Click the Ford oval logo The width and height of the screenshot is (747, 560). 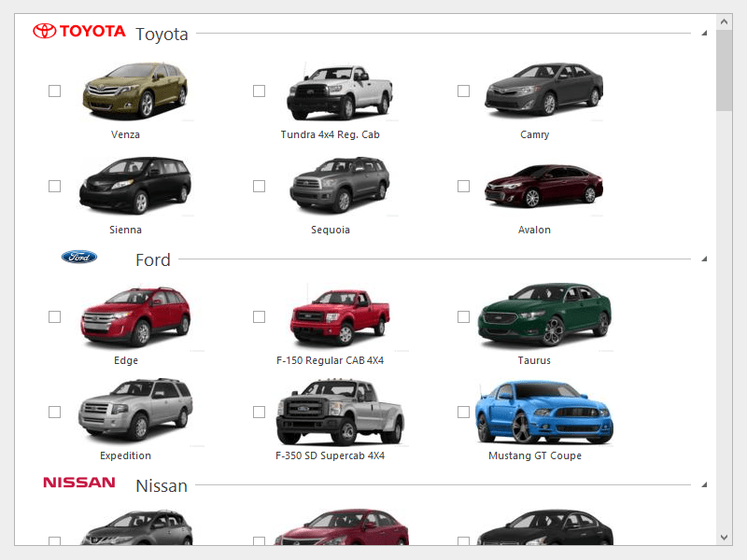coord(79,257)
